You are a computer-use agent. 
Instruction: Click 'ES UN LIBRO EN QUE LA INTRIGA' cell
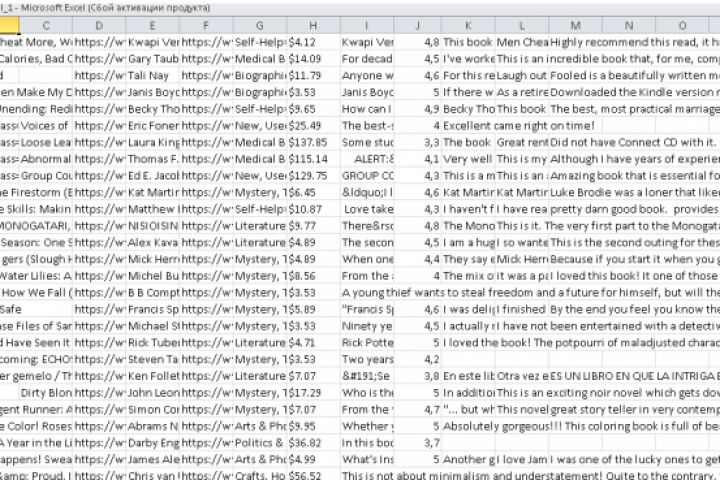tap(635, 376)
